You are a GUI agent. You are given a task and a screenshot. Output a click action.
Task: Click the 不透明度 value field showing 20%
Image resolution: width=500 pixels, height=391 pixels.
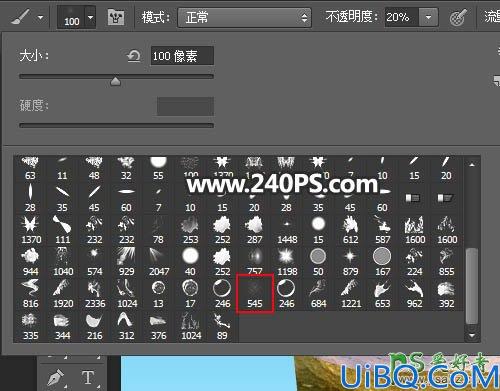(x=401, y=17)
